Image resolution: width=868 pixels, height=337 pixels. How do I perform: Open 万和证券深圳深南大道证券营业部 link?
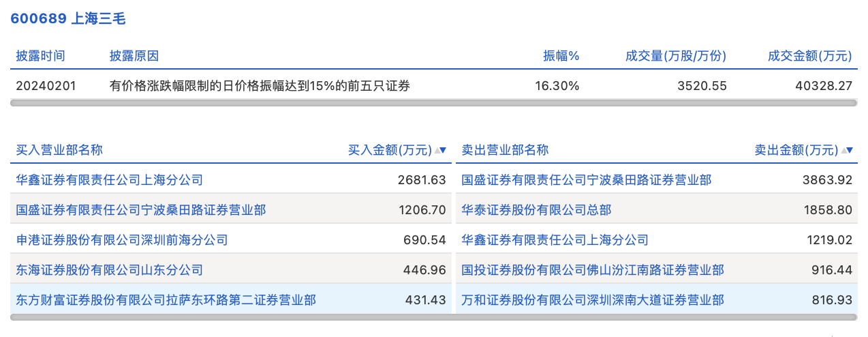[593, 300]
